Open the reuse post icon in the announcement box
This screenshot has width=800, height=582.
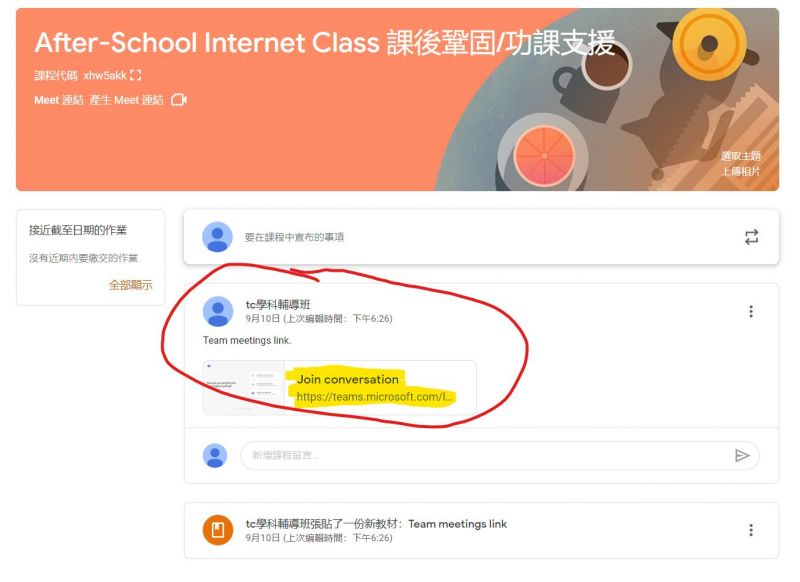click(x=751, y=237)
